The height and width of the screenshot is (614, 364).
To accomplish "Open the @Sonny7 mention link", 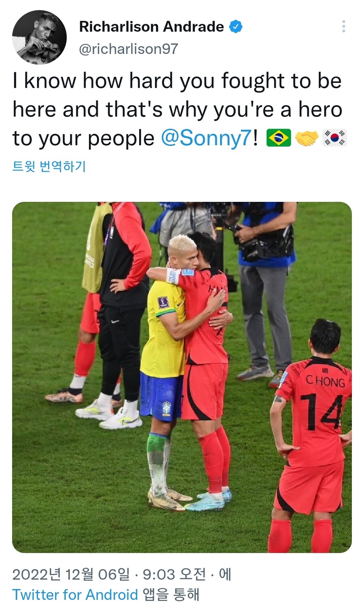I will (x=206, y=138).
